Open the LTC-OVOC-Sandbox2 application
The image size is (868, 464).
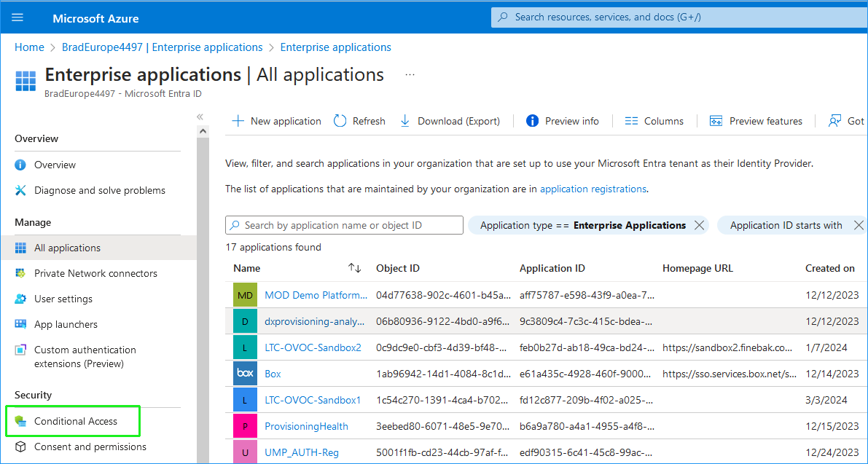313,347
